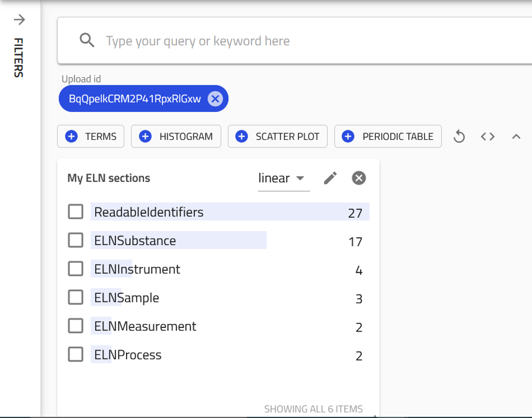Screen dimensions: 532x418
Task: Select the ELNSample checkbox
Action: [76, 297]
